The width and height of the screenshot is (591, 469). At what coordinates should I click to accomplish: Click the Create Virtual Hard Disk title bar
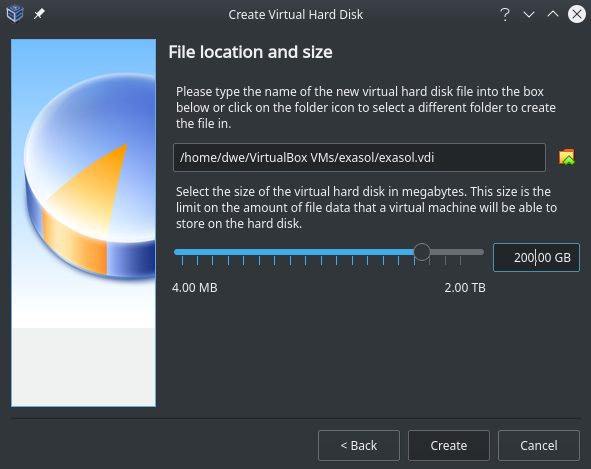pos(296,14)
